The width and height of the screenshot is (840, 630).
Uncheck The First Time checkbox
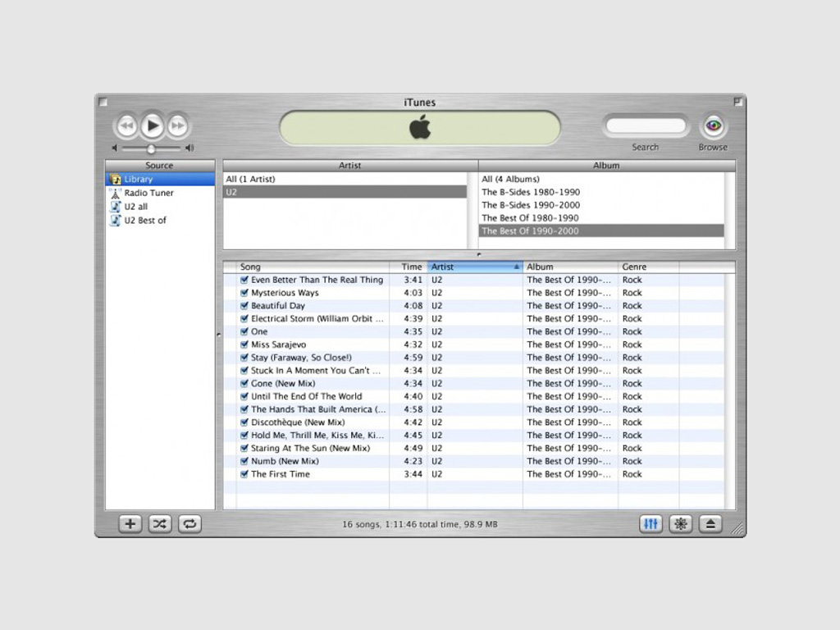[244, 474]
